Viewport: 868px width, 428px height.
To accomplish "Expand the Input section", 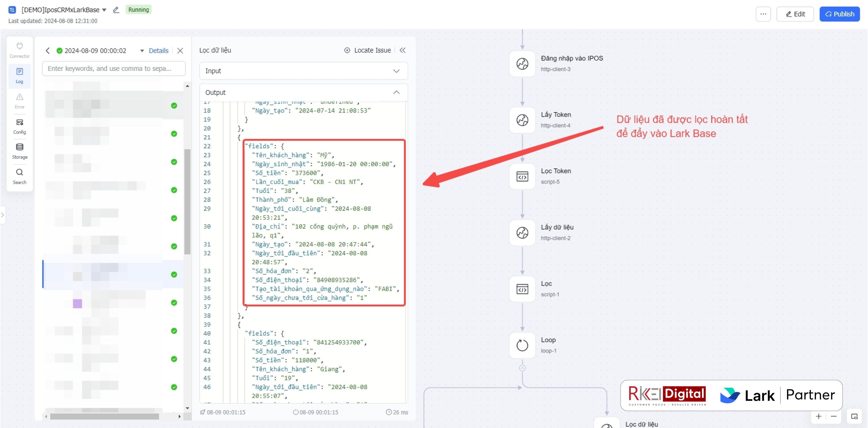I will pyautogui.click(x=396, y=71).
